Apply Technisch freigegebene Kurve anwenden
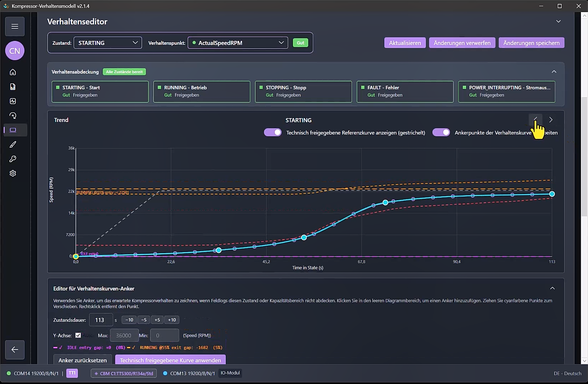 click(x=170, y=360)
